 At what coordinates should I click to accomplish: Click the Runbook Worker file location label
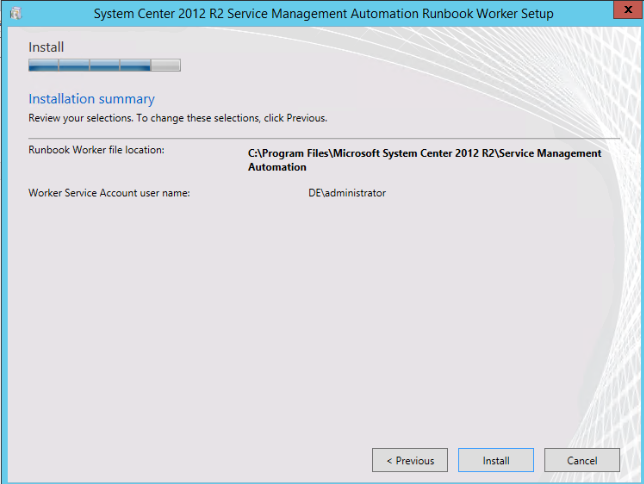coord(96,150)
